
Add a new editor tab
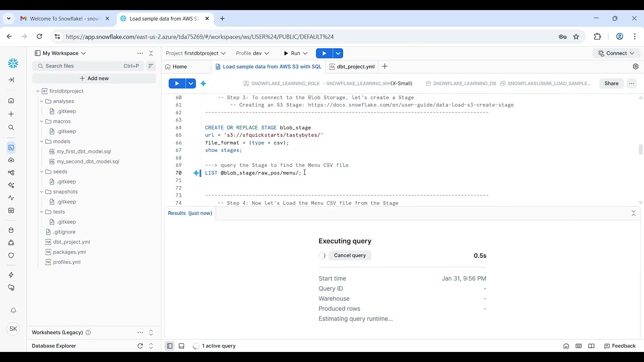(384, 66)
